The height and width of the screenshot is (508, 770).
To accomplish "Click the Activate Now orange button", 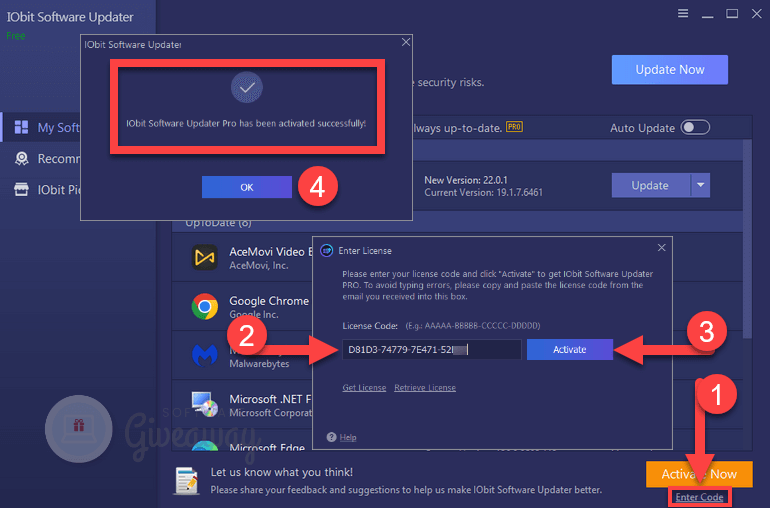I will (x=699, y=474).
